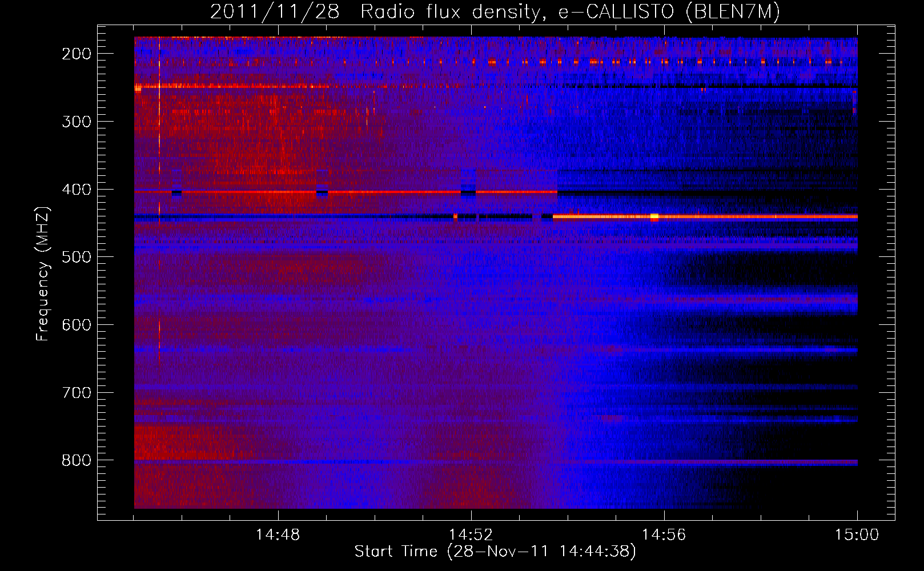Click the 700 frequency tick label
Image resolution: width=924 pixels, height=571 pixels.
(76, 393)
